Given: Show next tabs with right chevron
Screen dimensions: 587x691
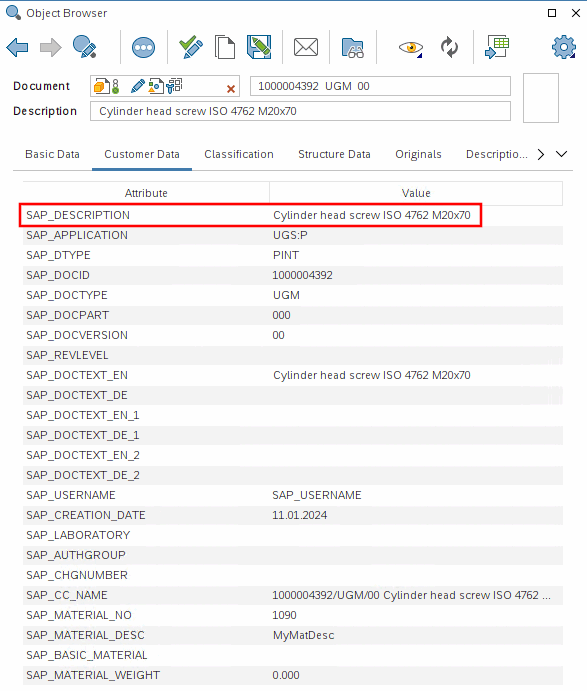Looking at the screenshot, I should click(541, 154).
